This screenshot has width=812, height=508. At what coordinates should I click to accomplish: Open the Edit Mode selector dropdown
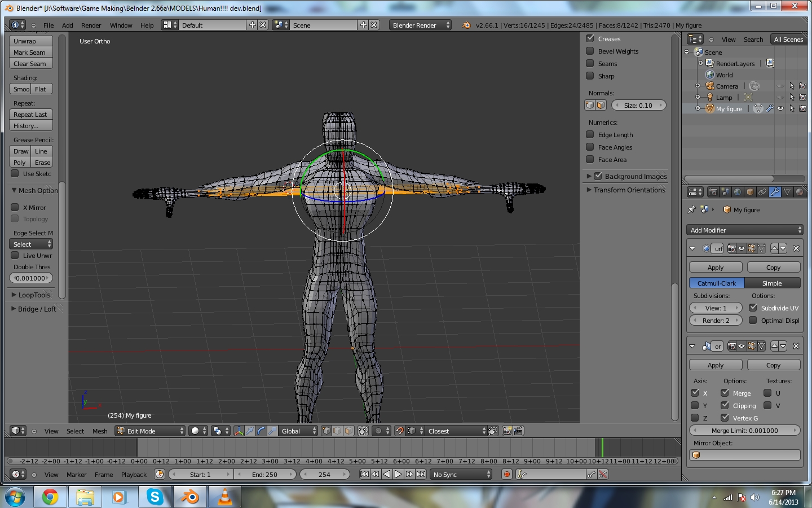click(x=150, y=431)
